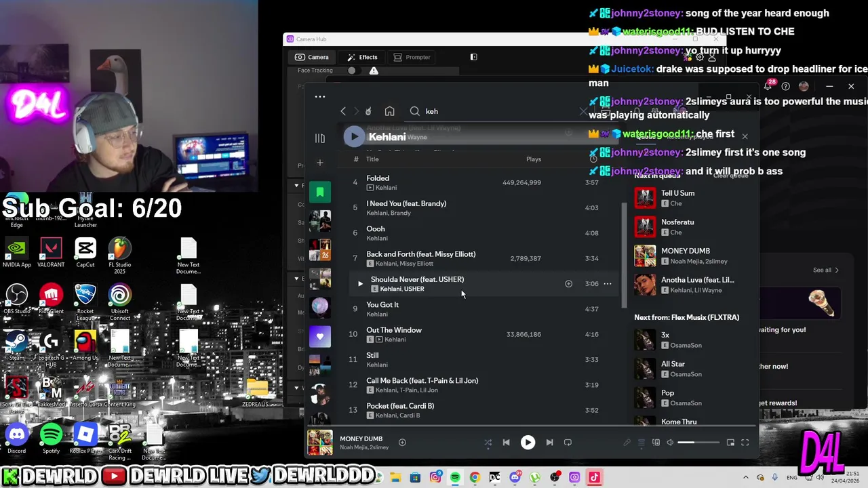
Task: Open Spotify three-dot main menu
Action: click(x=320, y=96)
